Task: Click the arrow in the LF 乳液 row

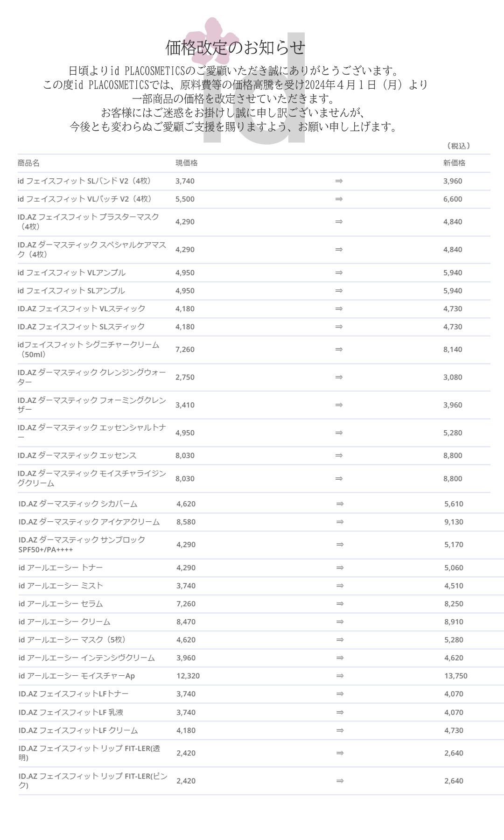Action: click(340, 713)
